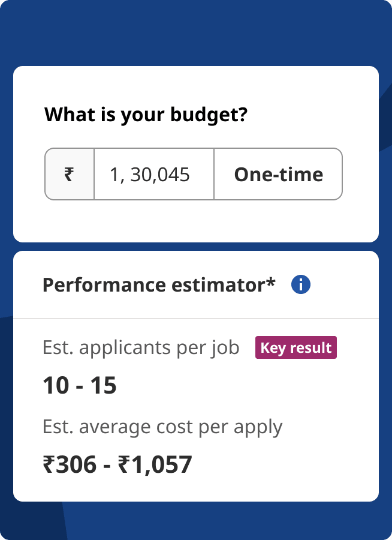The height and width of the screenshot is (540, 392).
Task: Click the number 10 in applicants range
Action: coord(55,386)
